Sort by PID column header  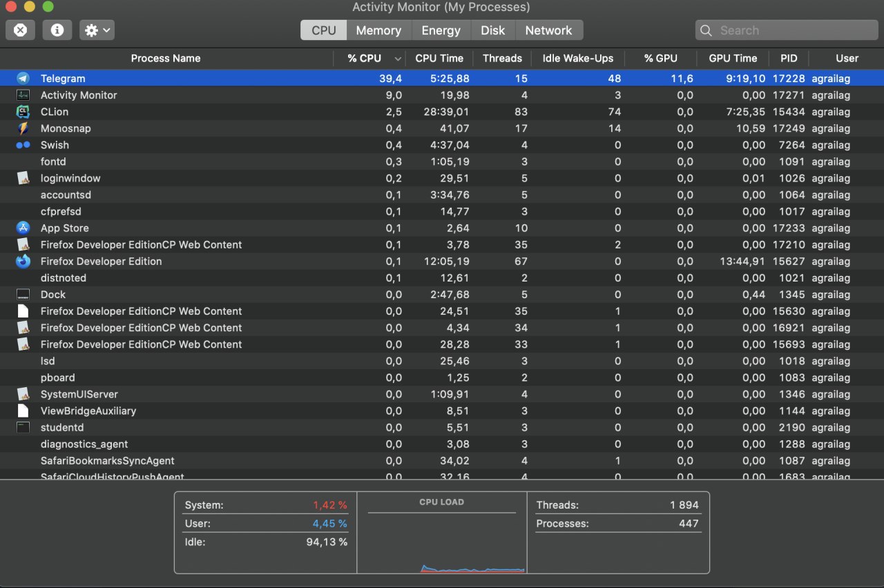789,59
